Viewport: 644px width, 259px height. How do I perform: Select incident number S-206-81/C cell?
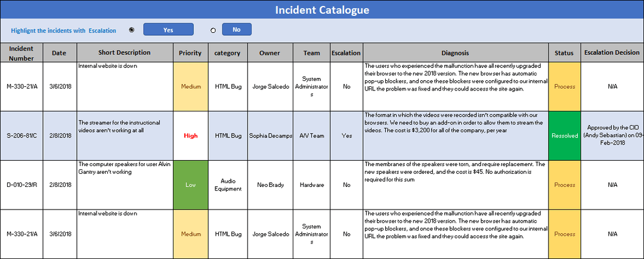pyautogui.click(x=21, y=136)
